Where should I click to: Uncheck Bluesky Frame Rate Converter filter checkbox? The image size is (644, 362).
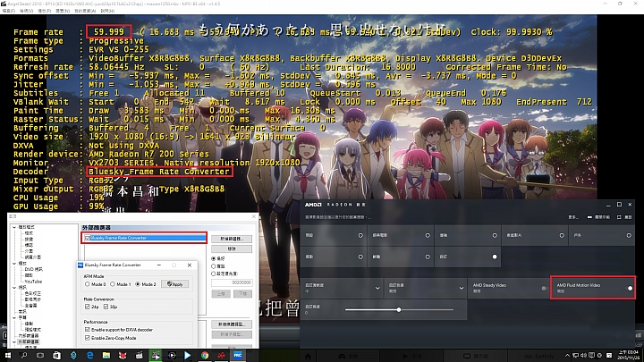pos(87,238)
